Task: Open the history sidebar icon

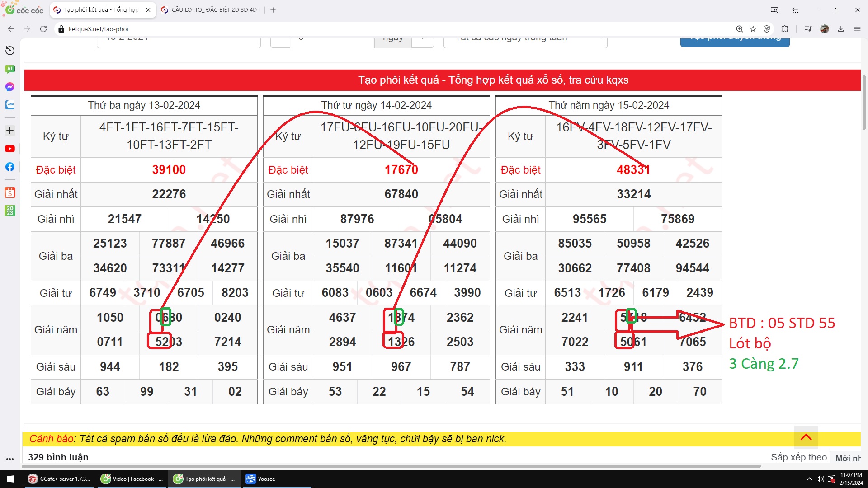Action: [x=10, y=51]
